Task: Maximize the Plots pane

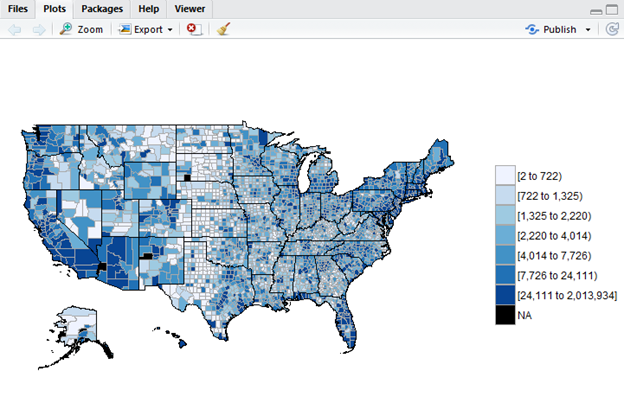Action: tap(612, 10)
